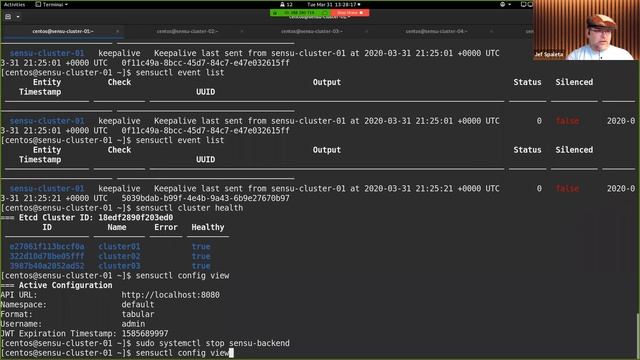
Task: Switch to the centos@sensu-cluster-02 tab
Action: [187, 31]
